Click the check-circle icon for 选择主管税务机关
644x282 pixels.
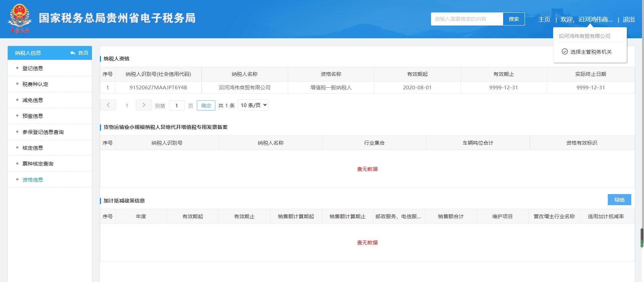(565, 52)
